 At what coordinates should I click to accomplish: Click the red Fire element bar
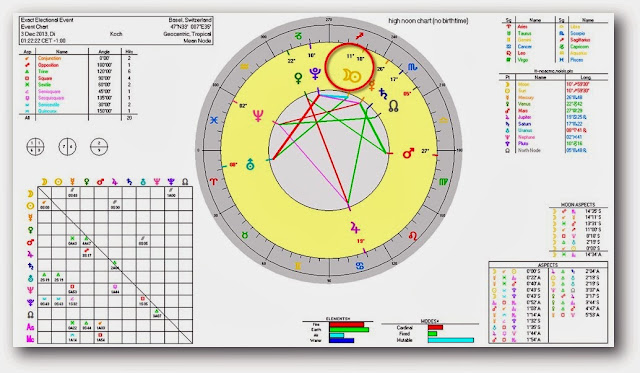[347, 325]
